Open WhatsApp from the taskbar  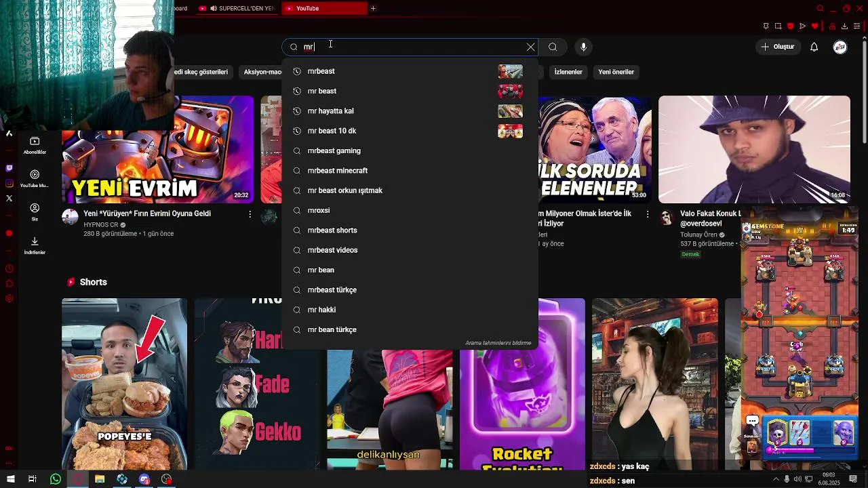coord(56,479)
